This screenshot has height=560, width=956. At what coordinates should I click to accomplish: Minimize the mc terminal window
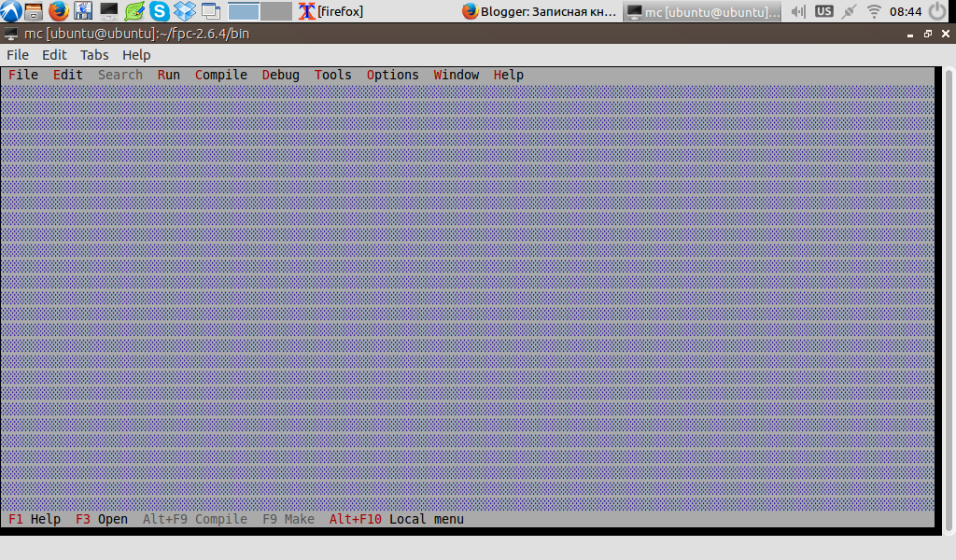pos(910,35)
